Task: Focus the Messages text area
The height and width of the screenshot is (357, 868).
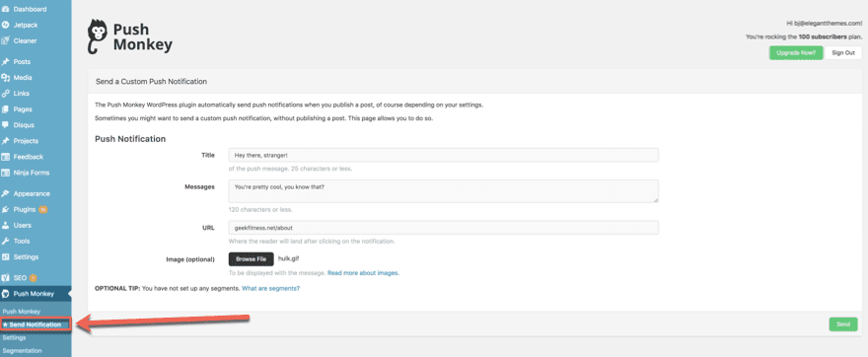Action: [x=444, y=191]
